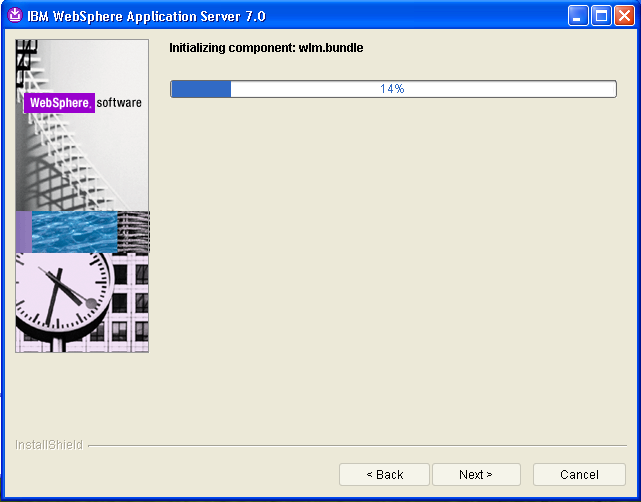Click the IBM WebSphere Application Server 7.0 title
Image resolution: width=641 pixels, height=502 pixels.
(146, 16)
